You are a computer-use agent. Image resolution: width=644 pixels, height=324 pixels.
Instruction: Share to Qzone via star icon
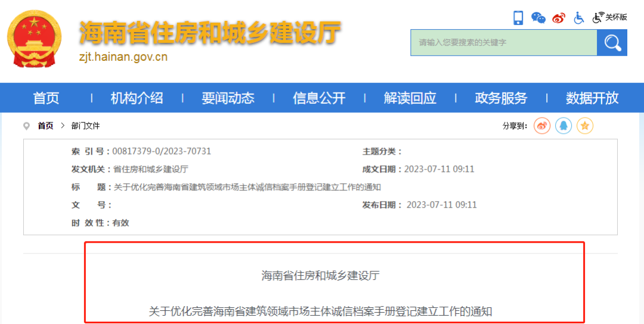point(585,126)
